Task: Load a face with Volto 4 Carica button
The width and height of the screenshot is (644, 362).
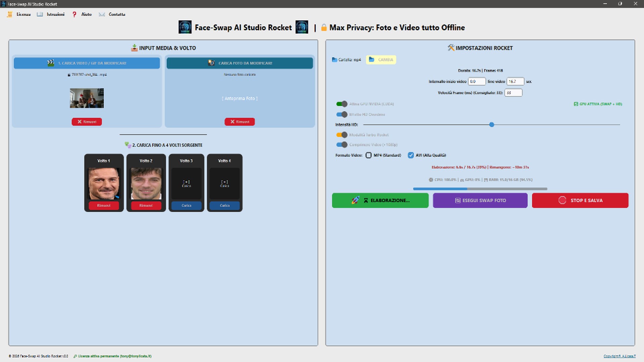Action: point(225,205)
